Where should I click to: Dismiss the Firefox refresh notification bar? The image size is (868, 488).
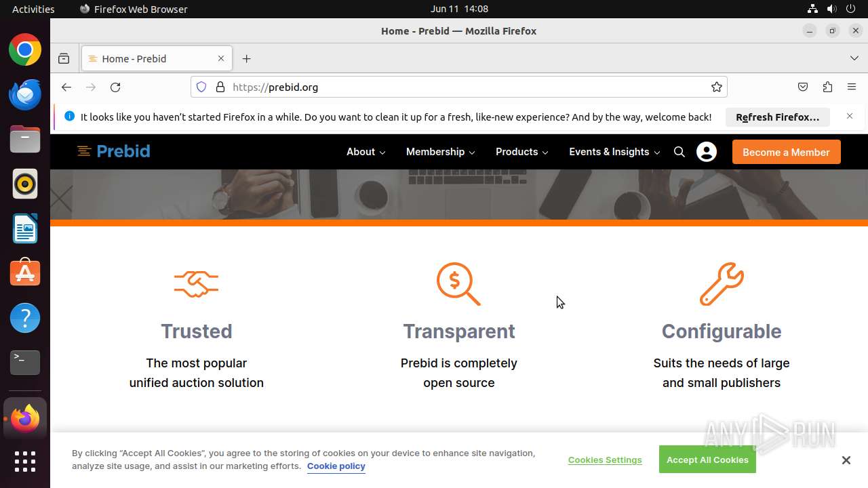[849, 116]
